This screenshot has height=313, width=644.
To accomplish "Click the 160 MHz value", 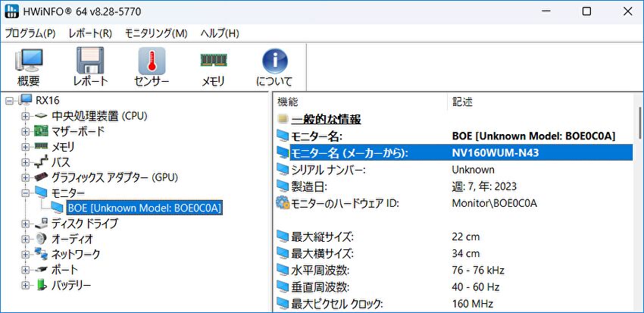I will pyautogui.click(x=472, y=304).
